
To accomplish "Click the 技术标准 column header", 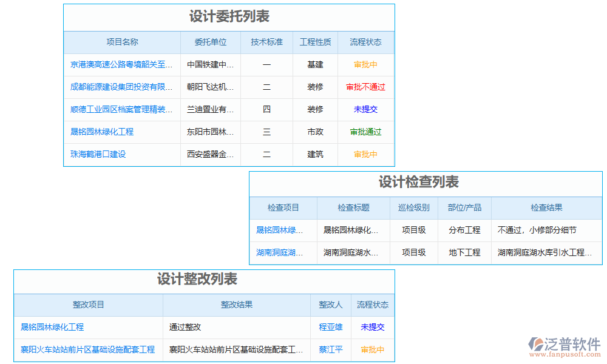I will pyautogui.click(x=266, y=42).
